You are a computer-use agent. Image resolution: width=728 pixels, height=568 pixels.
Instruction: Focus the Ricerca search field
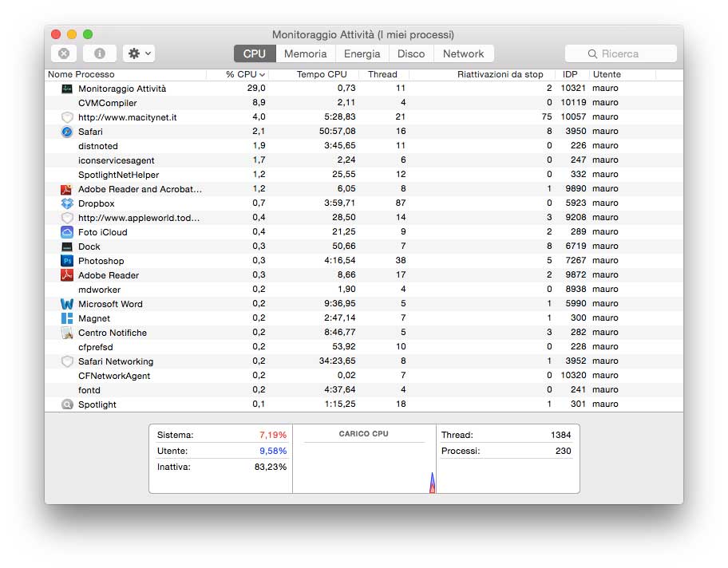621,53
